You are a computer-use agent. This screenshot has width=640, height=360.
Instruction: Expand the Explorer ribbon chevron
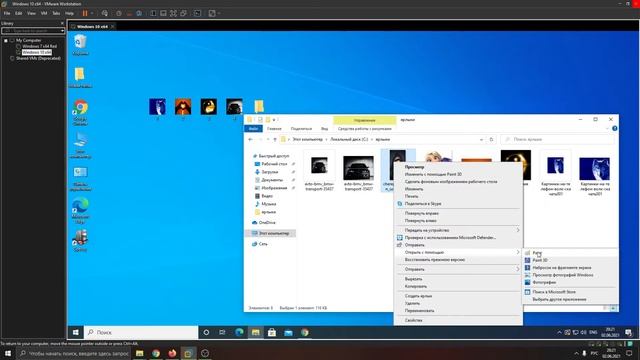607,129
